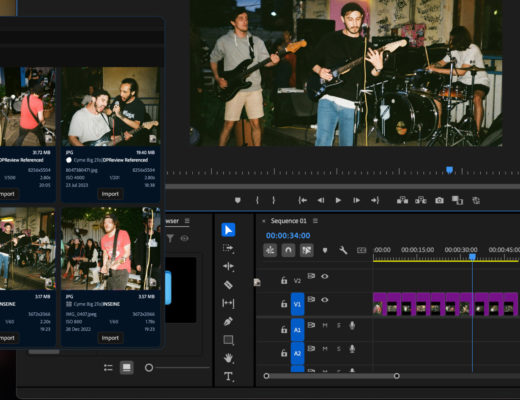This screenshot has height=400, width=520.
Task: Toggle V1 track targeting
Action: [x=297, y=304]
